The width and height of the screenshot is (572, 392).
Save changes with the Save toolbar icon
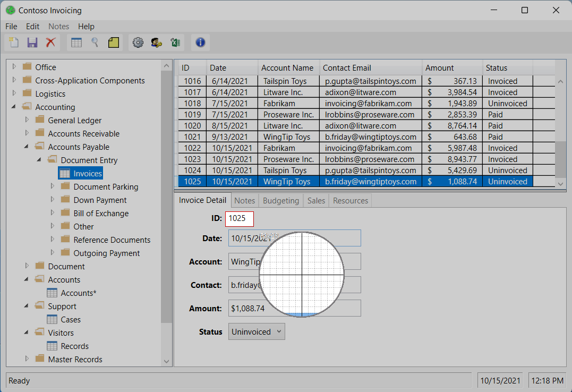[32, 42]
